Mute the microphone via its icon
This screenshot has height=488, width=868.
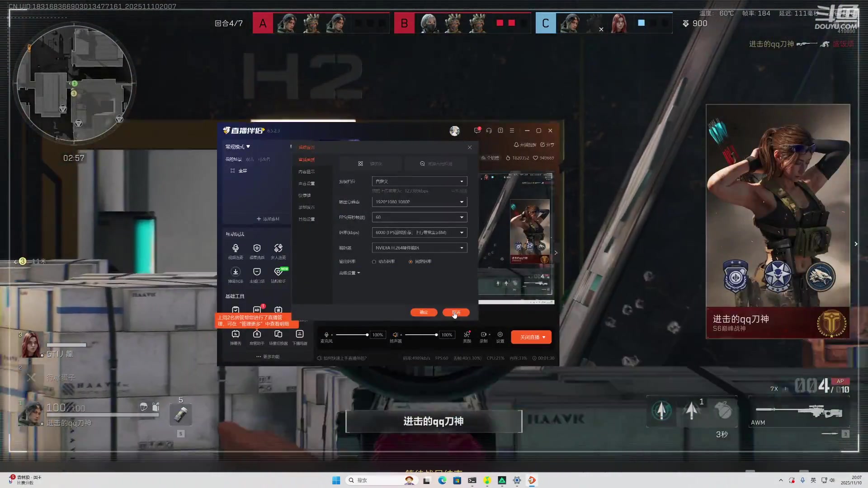coord(326,335)
